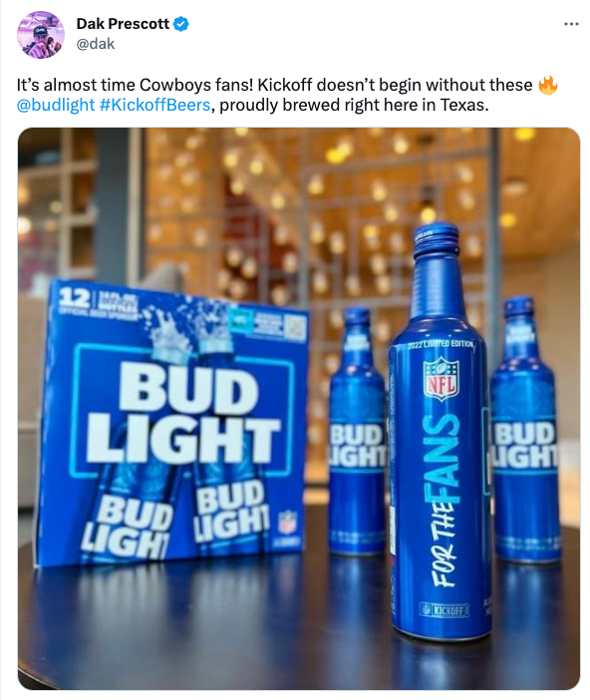Click the blue verified badge
The width and height of the screenshot is (590, 700).
click(x=180, y=24)
